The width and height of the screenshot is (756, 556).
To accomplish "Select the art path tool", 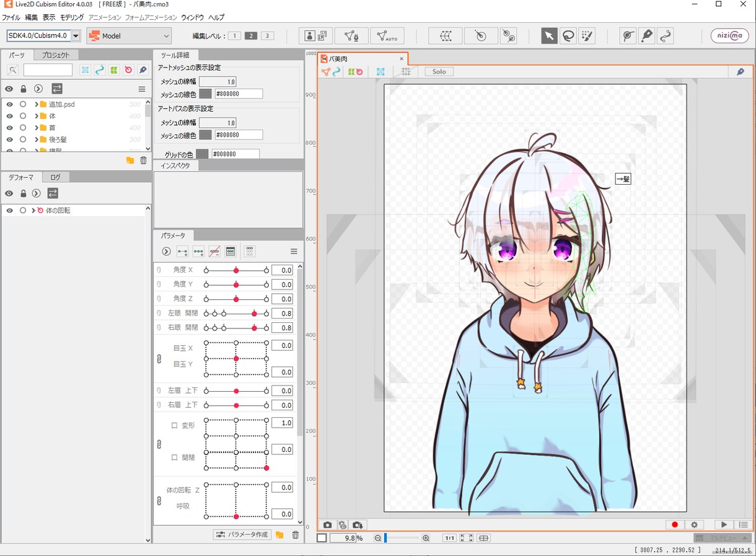I will tap(666, 36).
